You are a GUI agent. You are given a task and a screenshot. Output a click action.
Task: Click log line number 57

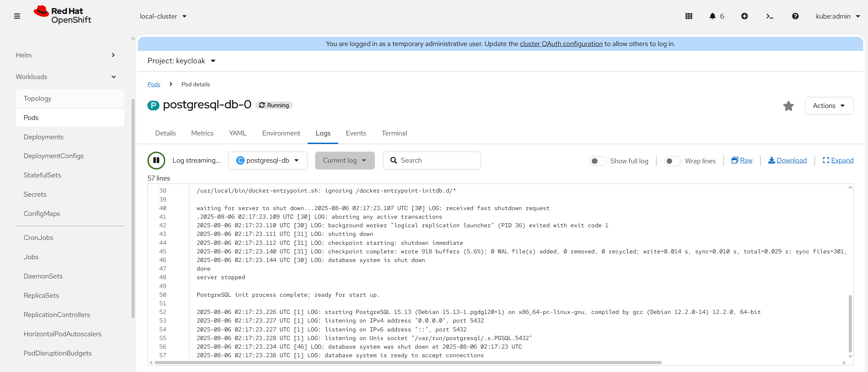[x=163, y=355]
